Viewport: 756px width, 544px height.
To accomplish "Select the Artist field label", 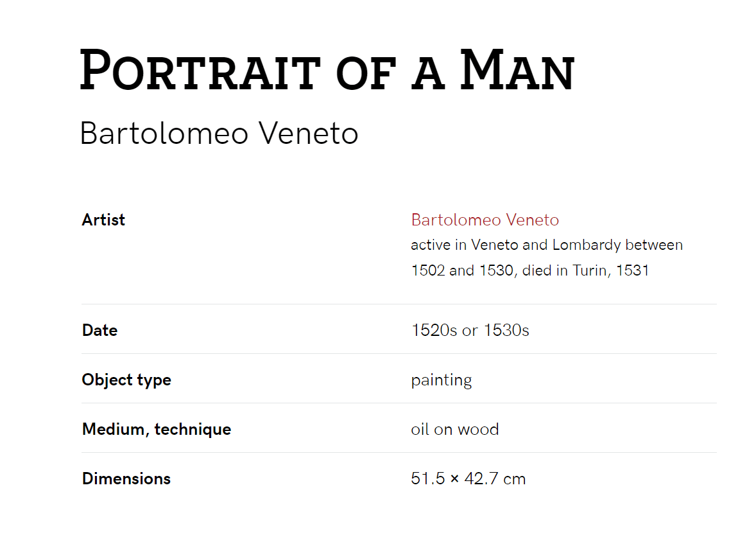I will pyautogui.click(x=103, y=220).
